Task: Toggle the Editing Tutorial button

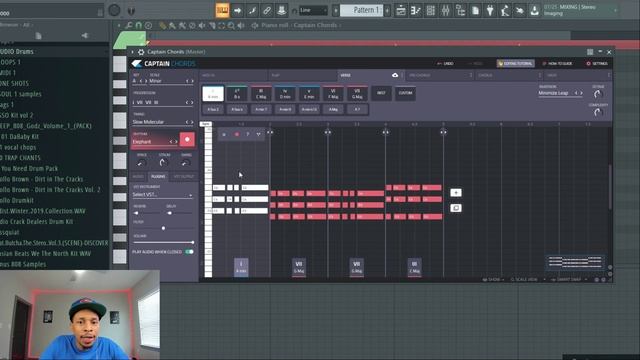Action: pos(516,64)
